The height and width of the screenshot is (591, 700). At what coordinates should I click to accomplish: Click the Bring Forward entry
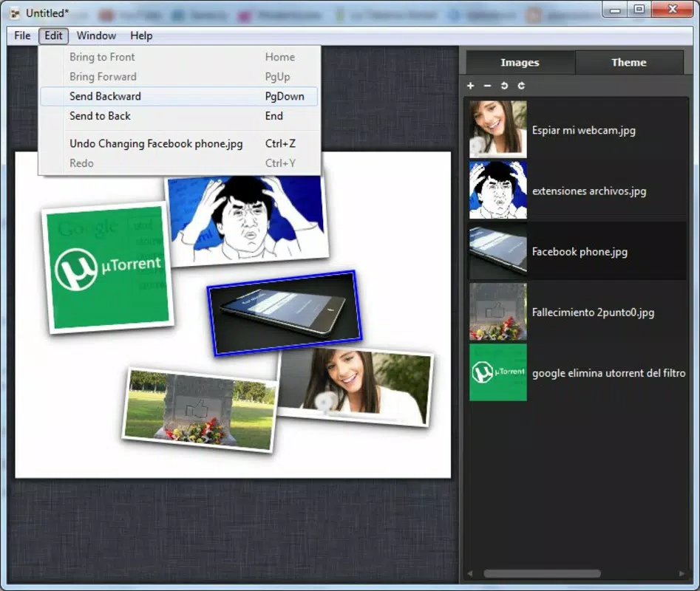click(179, 77)
